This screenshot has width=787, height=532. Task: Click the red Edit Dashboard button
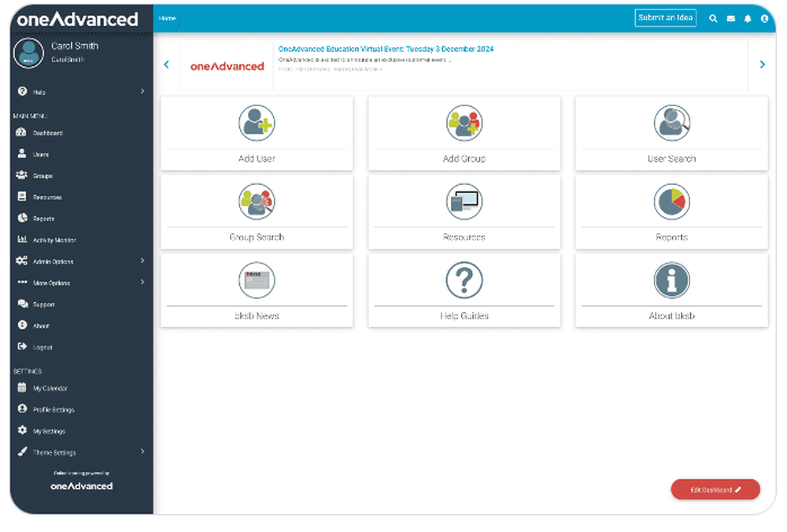click(715, 489)
